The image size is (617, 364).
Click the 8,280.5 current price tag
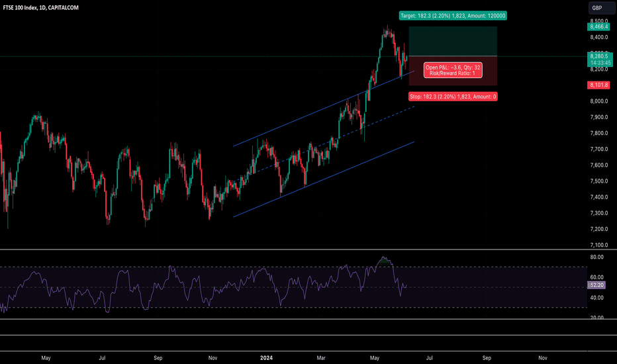coord(600,60)
